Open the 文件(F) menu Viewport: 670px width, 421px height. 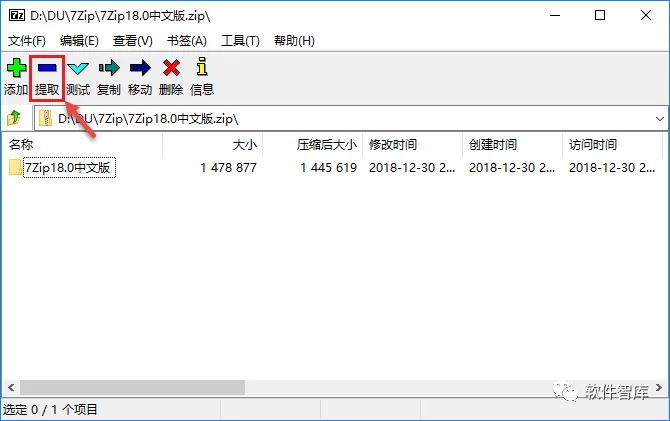point(27,41)
